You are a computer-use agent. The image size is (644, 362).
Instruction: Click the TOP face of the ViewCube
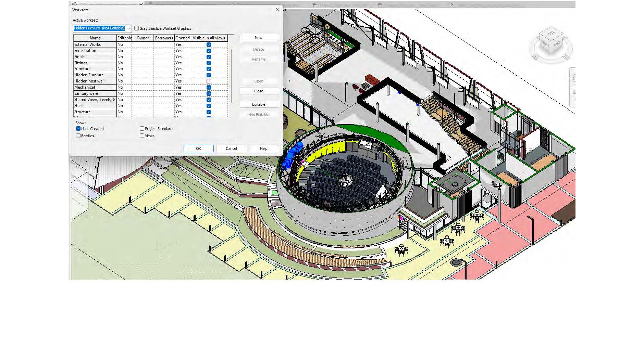coord(551,34)
